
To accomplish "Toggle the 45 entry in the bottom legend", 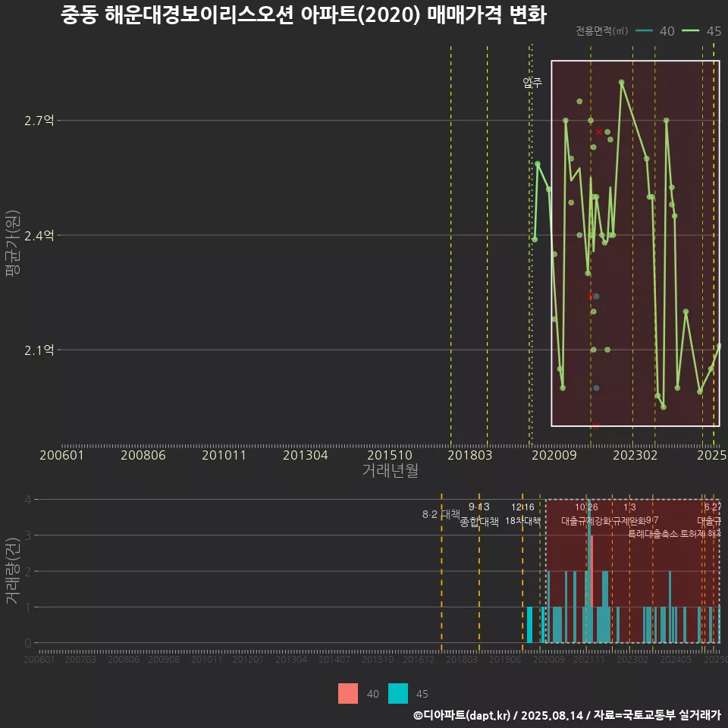I will pos(422,693).
